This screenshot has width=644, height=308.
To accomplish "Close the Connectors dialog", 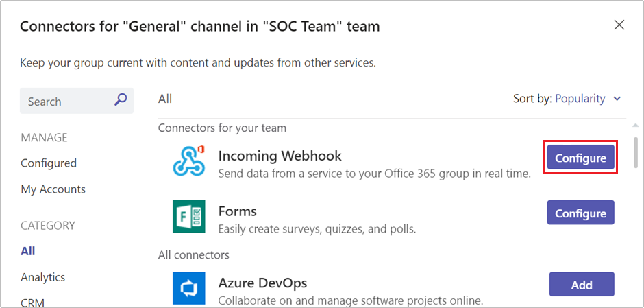I will tap(619, 25).
